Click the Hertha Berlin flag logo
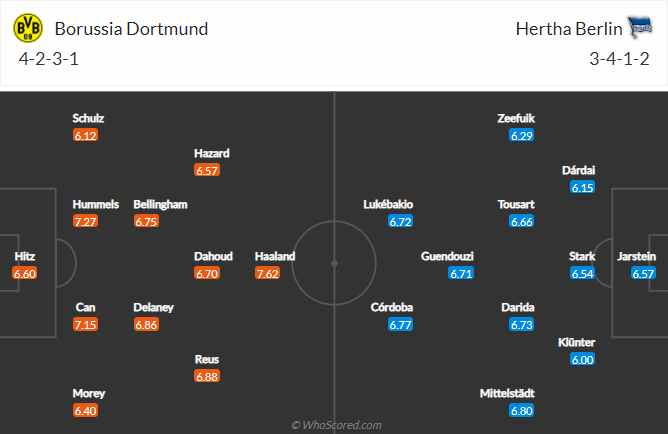The height and width of the screenshot is (434, 668). (639, 28)
